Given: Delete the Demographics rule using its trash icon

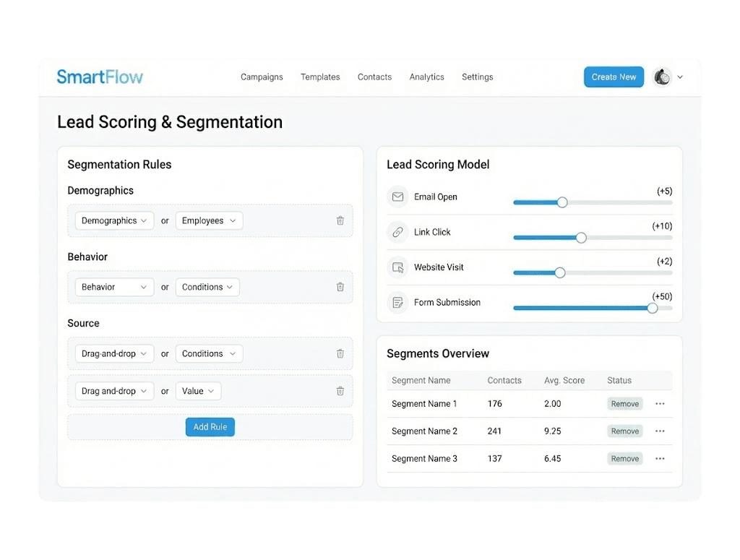Looking at the screenshot, I should [340, 220].
